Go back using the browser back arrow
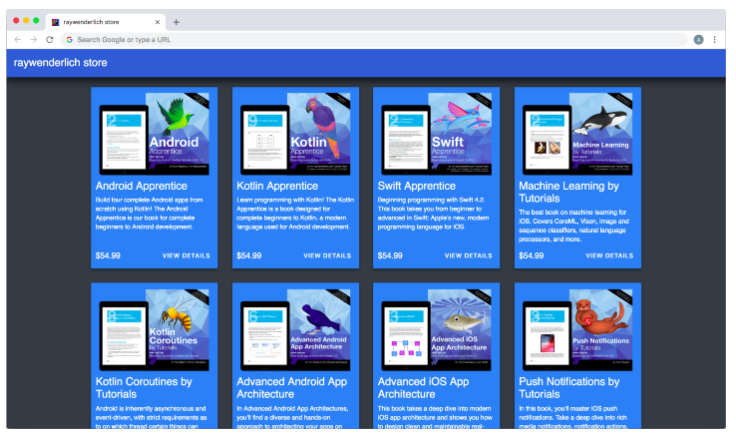This screenshot has height=434, width=736. [x=18, y=40]
